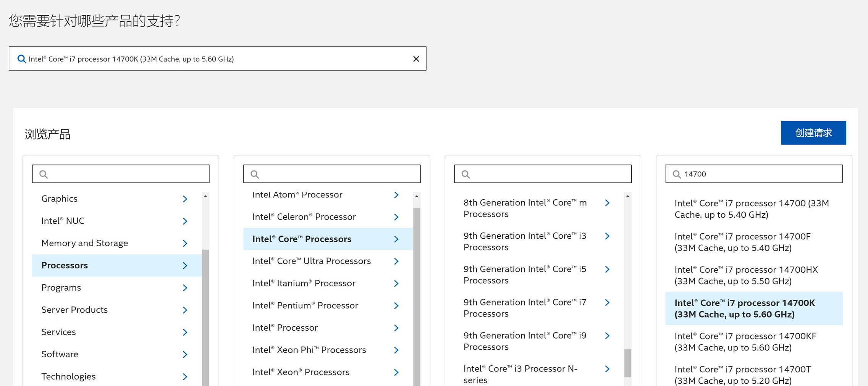
Task: Open the Technologies category
Action: [116, 376]
